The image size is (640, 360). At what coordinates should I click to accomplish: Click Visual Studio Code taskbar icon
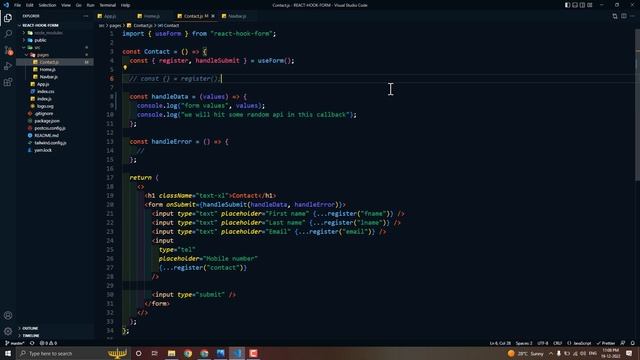click(237, 353)
